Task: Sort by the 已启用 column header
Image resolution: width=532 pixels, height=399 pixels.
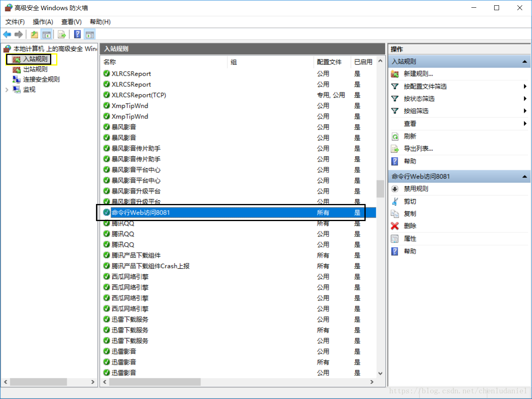Action: pyautogui.click(x=363, y=62)
